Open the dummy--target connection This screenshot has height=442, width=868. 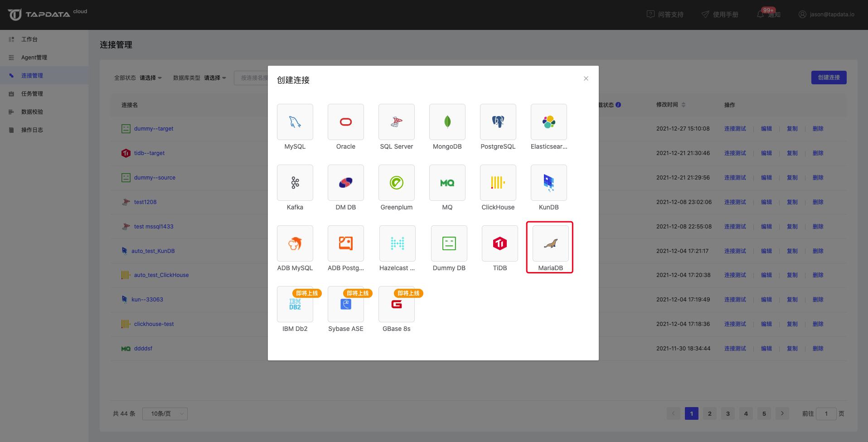[x=154, y=129]
